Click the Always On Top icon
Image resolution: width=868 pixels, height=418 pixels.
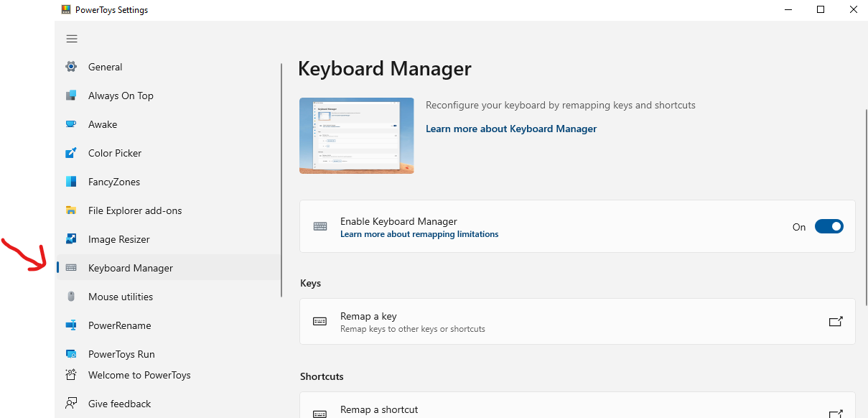[x=71, y=96]
